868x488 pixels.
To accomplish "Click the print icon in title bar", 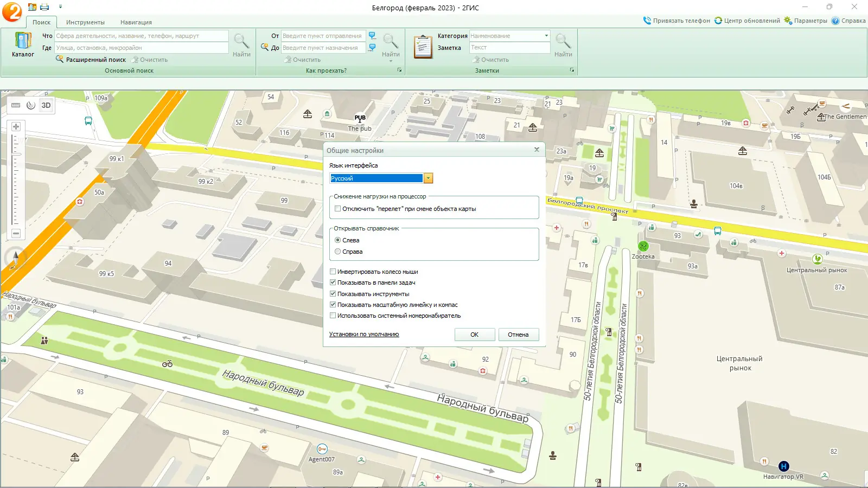I will coord(44,7).
